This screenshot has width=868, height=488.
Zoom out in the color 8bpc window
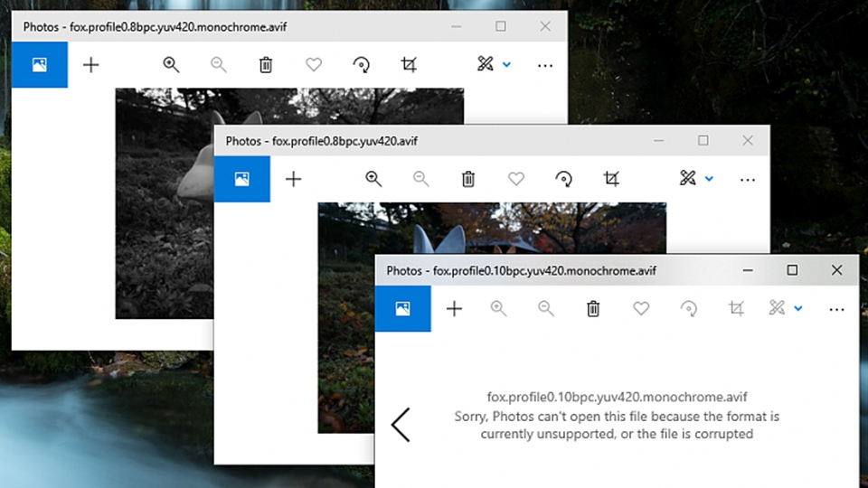421,179
